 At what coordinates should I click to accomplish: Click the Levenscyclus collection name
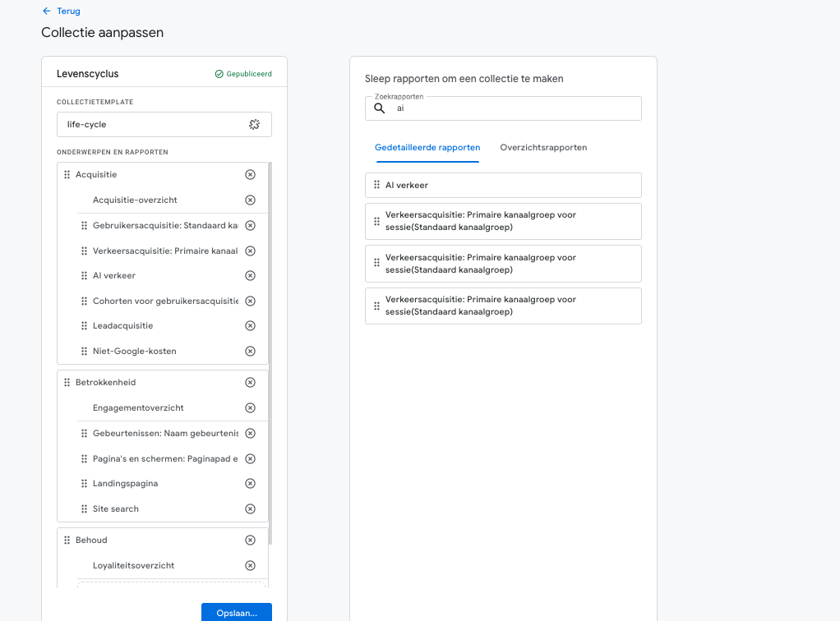pyautogui.click(x=88, y=74)
